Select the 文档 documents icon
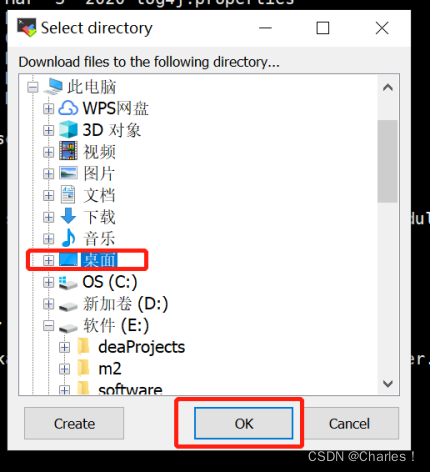 point(68,195)
